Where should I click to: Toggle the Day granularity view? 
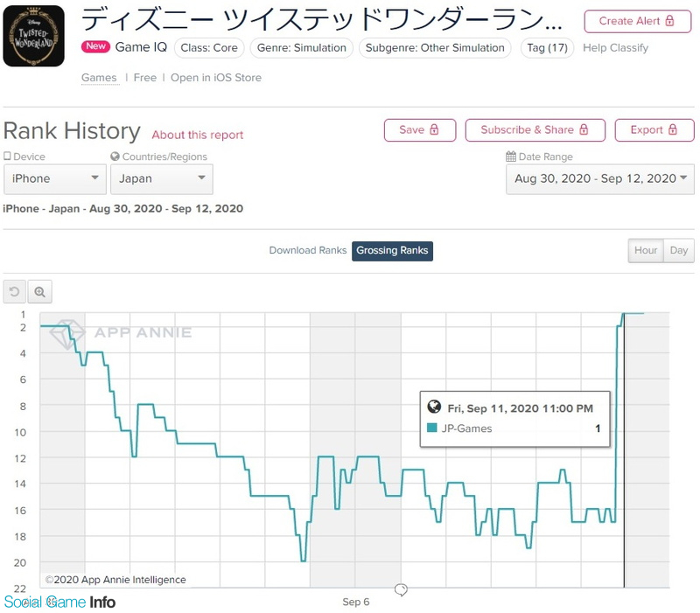point(678,250)
